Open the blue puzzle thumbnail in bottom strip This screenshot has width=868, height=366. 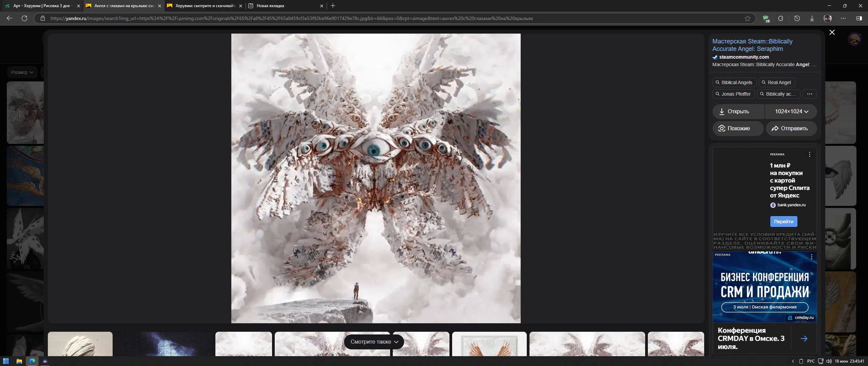click(x=164, y=344)
